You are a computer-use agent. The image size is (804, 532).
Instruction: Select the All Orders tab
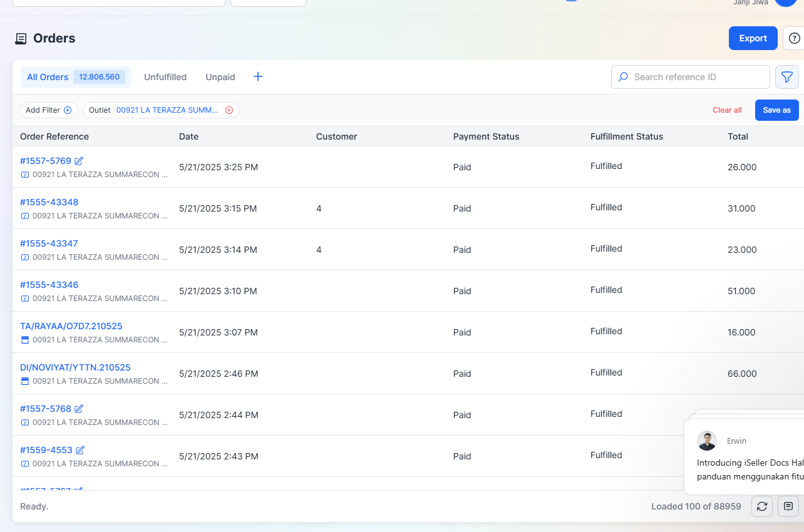(48, 77)
